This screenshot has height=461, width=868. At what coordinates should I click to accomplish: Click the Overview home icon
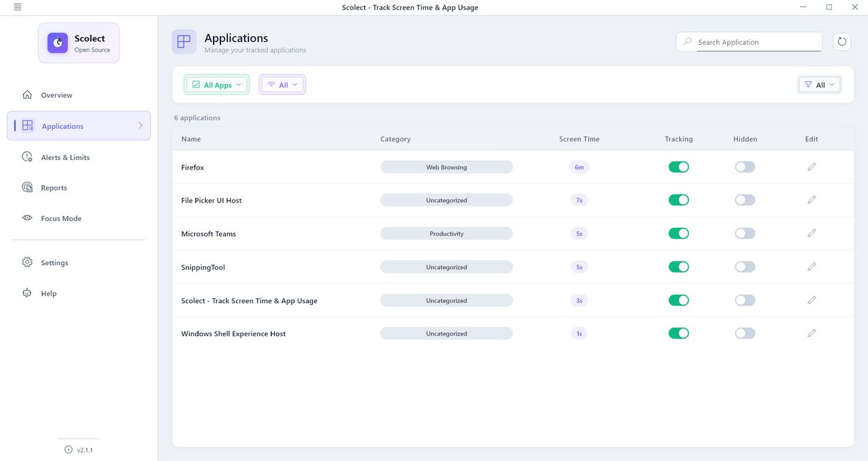pyautogui.click(x=27, y=95)
